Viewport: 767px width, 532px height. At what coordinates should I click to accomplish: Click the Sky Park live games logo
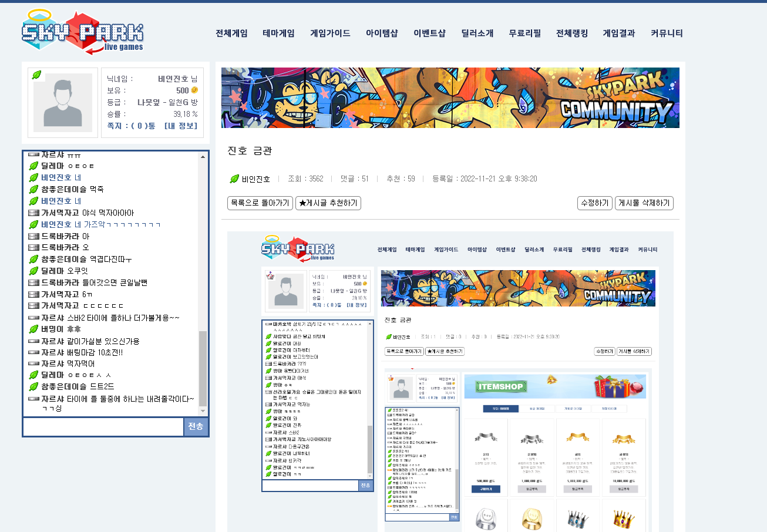pyautogui.click(x=83, y=32)
